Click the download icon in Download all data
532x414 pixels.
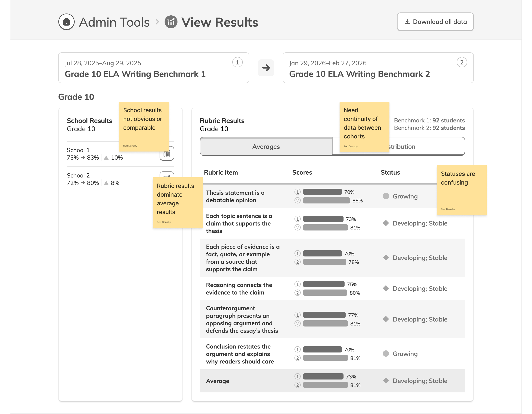click(407, 22)
